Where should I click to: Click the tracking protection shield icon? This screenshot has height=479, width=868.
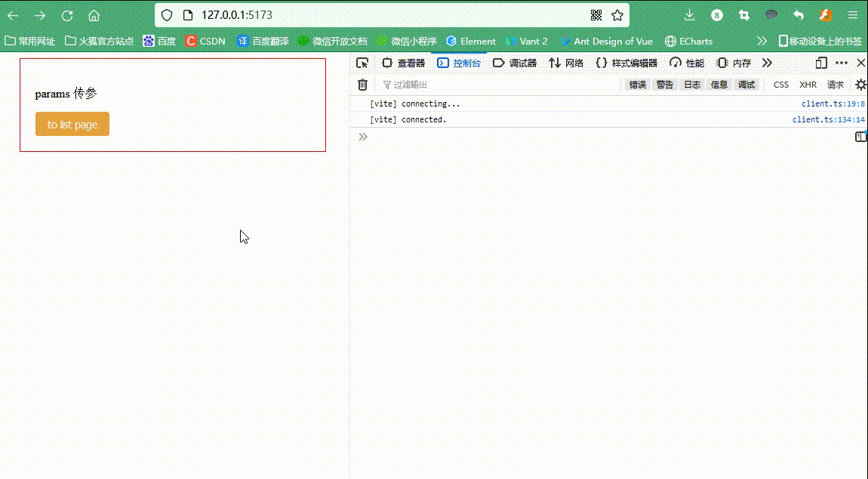click(x=167, y=14)
